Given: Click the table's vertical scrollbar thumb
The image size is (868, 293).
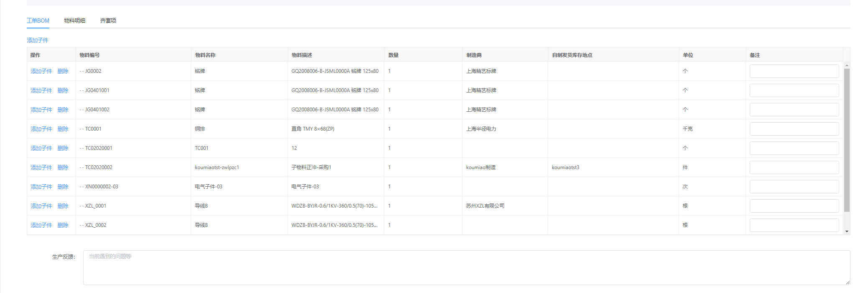Looking at the screenshot, I should click(847, 140).
